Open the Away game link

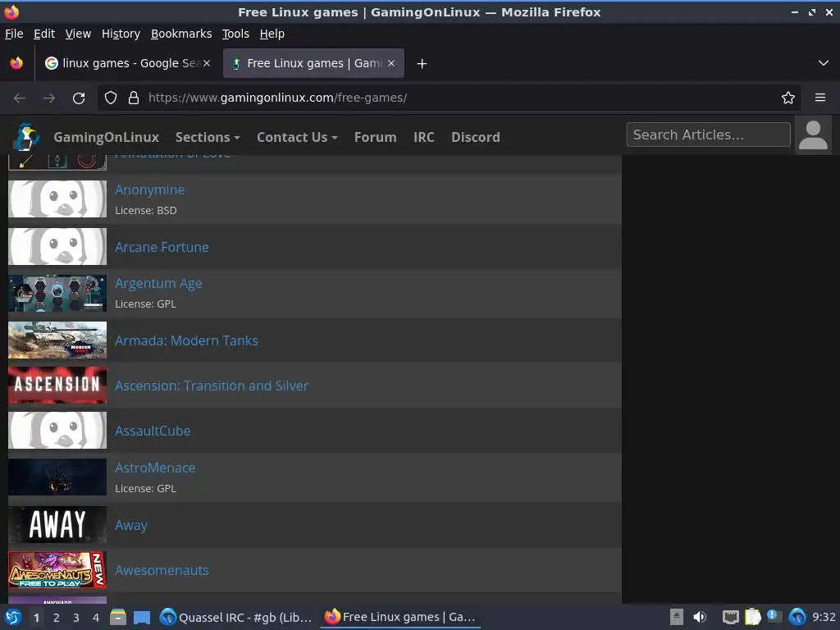(x=130, y=525)
